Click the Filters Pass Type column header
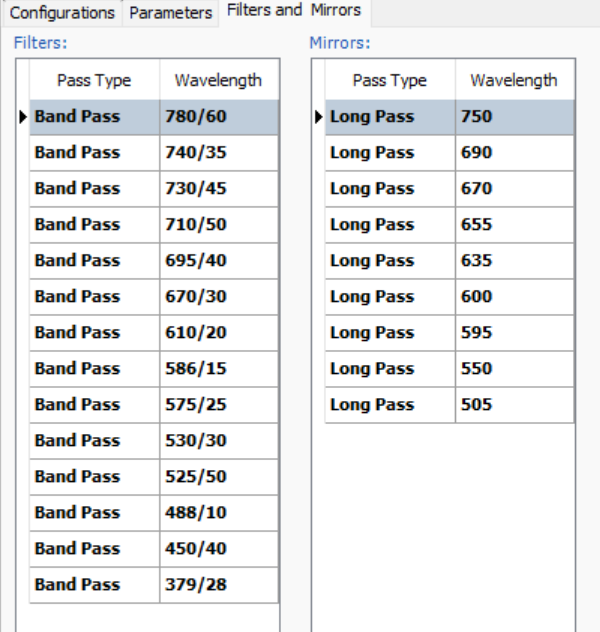 [94, 81]
